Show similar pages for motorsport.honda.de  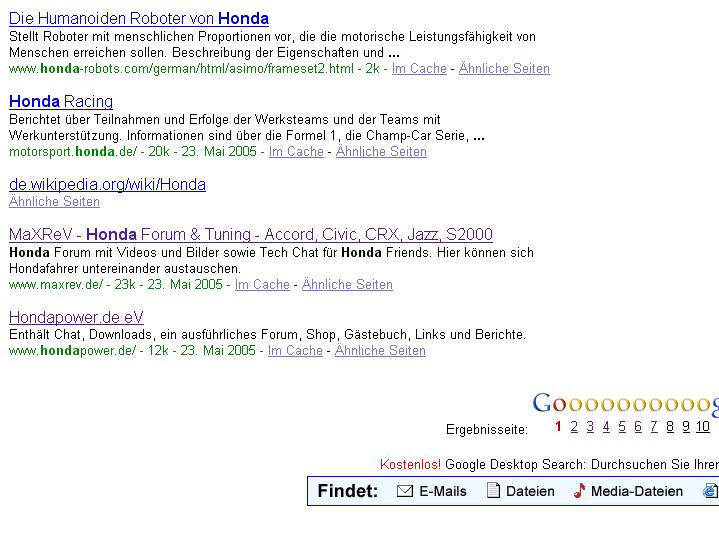pos(381,151)
